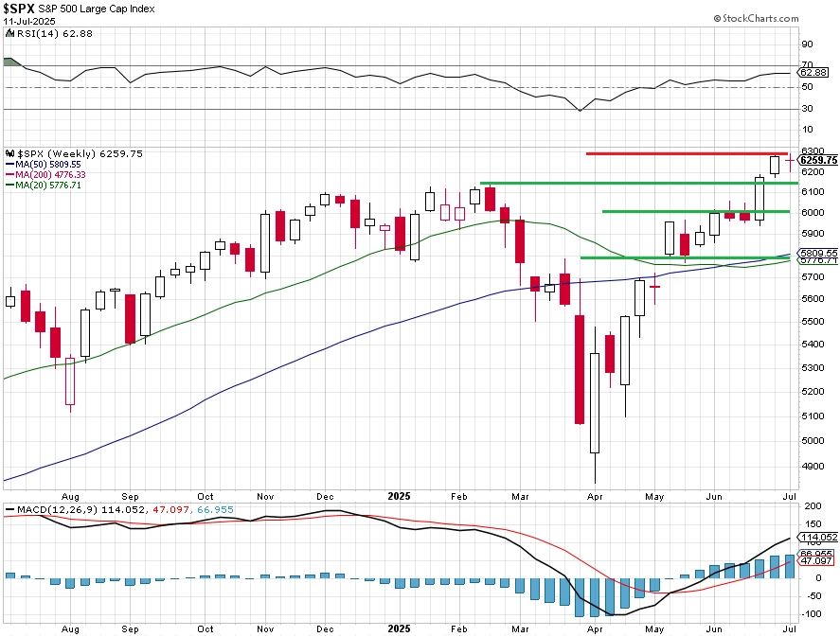
Task: Click the 2025 label on the price axis
Action: [399, 496]
